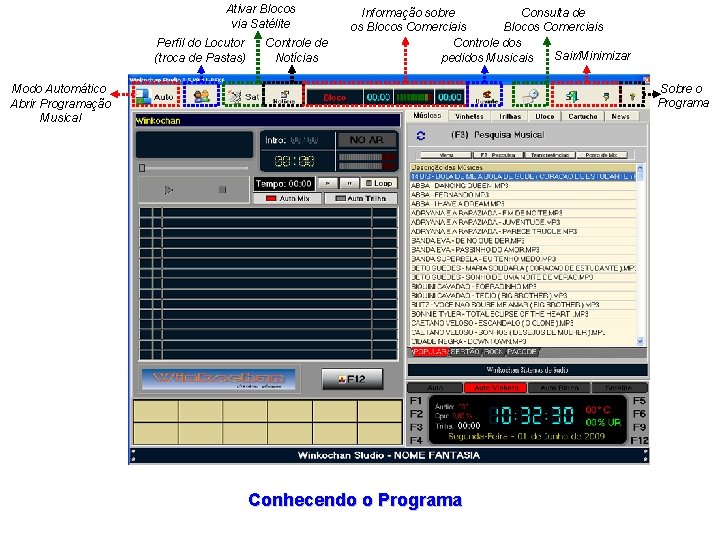
Task: Click the NO AR indicator
Action: tap(366, 140)
